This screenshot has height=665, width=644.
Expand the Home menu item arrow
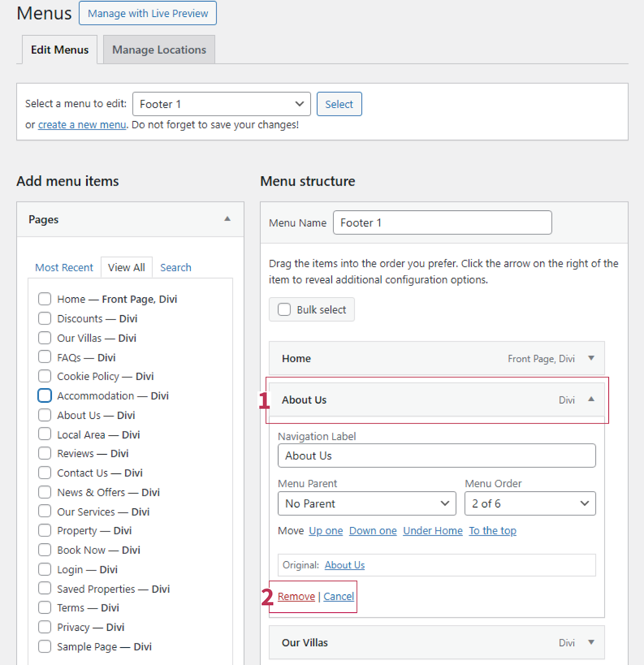(x=591, y=358)
